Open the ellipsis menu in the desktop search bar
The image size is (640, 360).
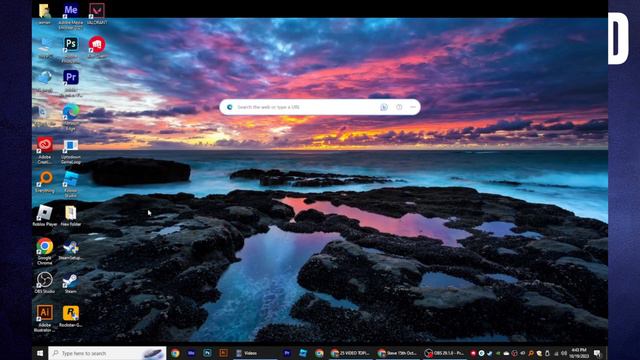[x=413, y=107]
